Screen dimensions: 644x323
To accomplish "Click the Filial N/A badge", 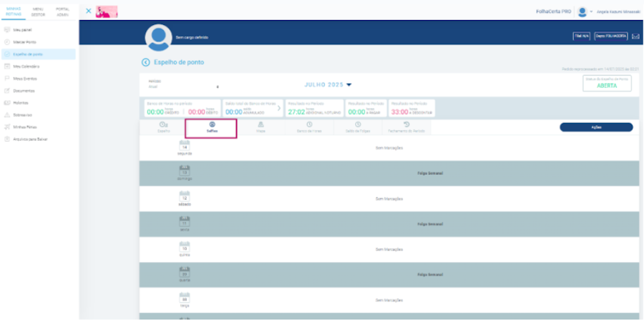I will [x=582, y=36].
